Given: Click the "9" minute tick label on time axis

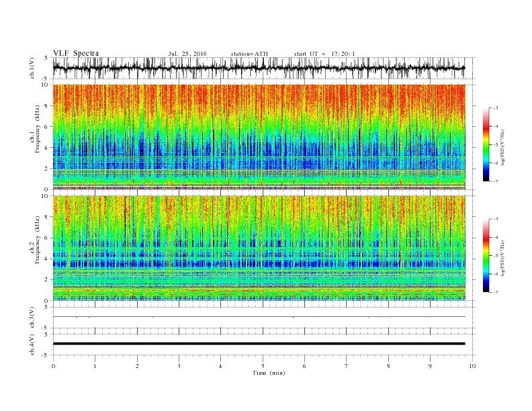Looking at the screenshot, I should (430, 366).
